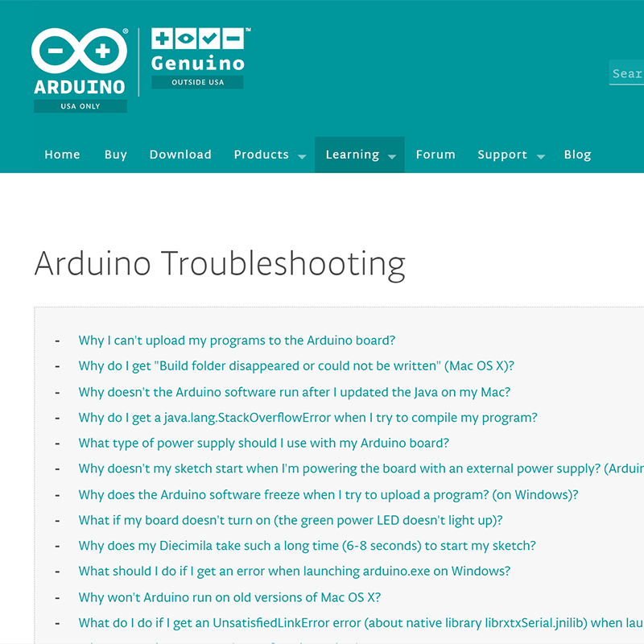The image size is (644, 644).
Task: Click the Genuino logo
Action: 199,50
